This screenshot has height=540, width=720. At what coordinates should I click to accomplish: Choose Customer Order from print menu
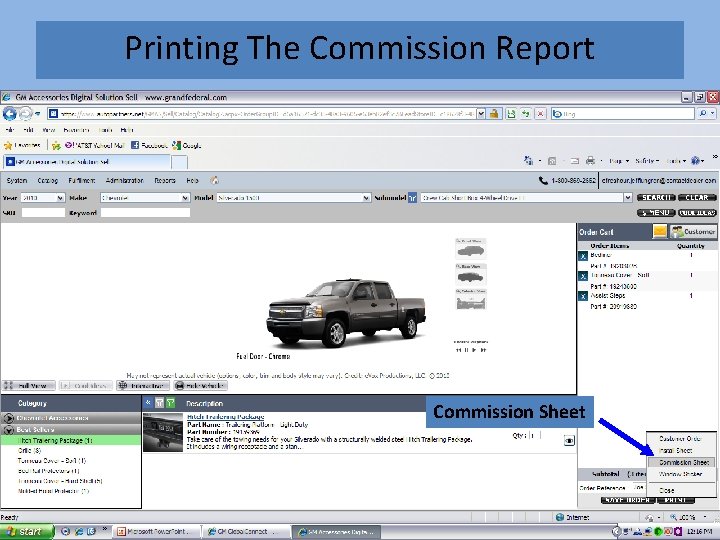coord(680,439)
